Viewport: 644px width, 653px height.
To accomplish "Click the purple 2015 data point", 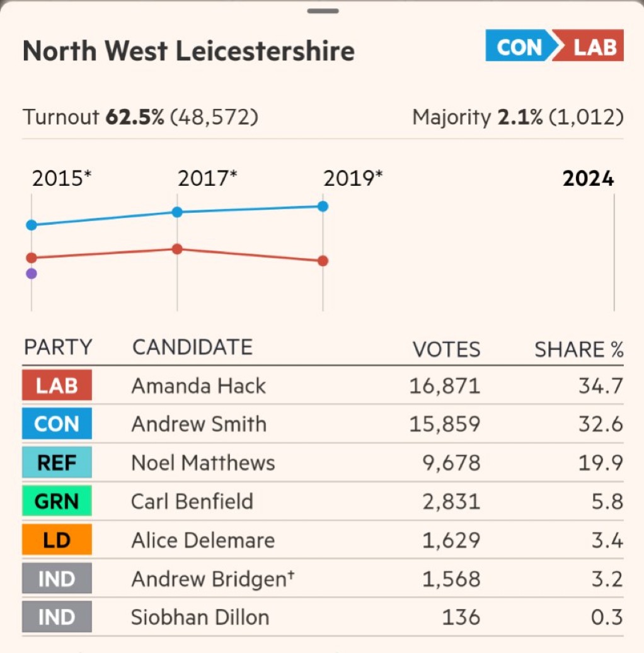I will point(32,273).
